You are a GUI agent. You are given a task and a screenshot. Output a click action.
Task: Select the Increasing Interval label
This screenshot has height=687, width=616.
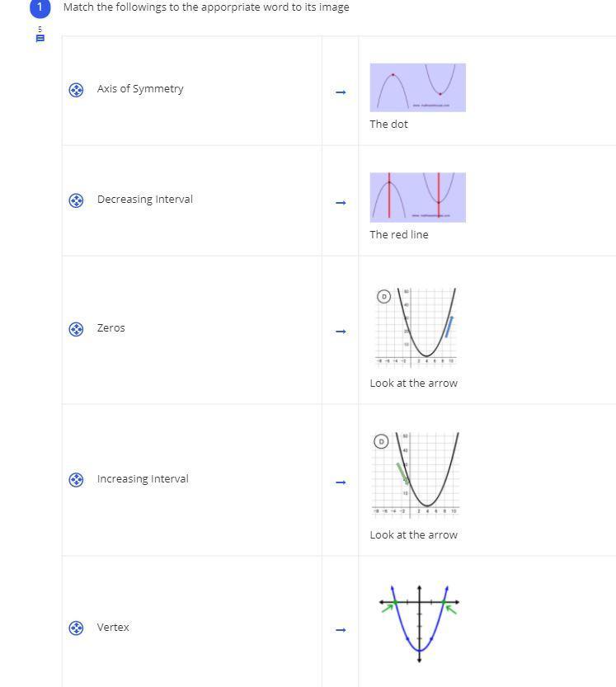143,479
